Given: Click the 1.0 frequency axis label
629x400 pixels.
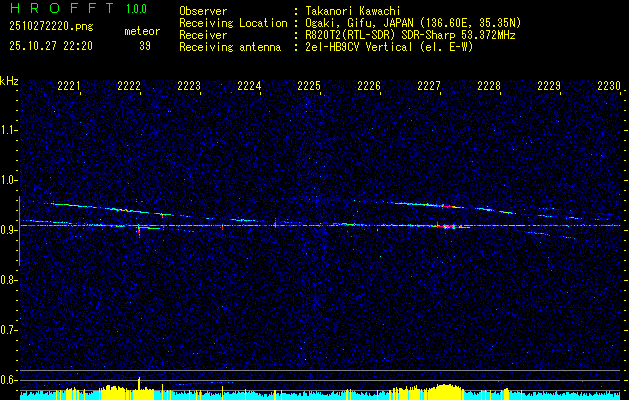Looking at the screenshot, I should 9,180.
